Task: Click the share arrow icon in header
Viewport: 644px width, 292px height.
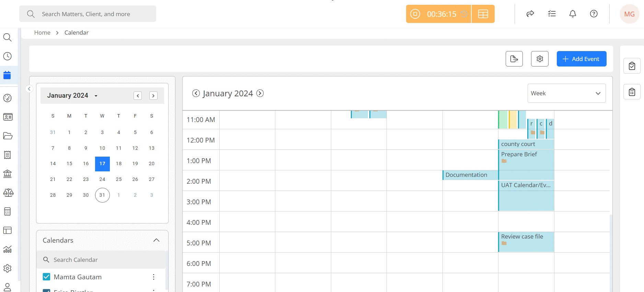Action: pyautogui.click(x=530, y=14)
